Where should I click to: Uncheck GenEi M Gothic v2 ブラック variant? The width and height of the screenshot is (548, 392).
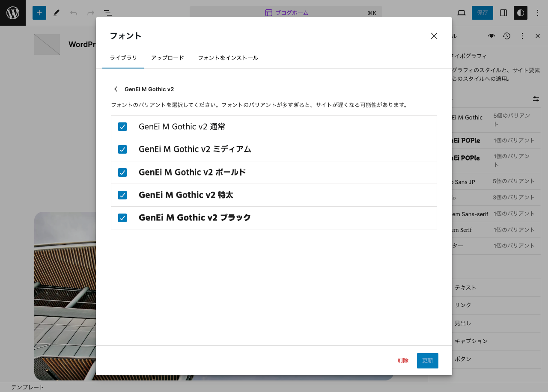pos(122,218)
